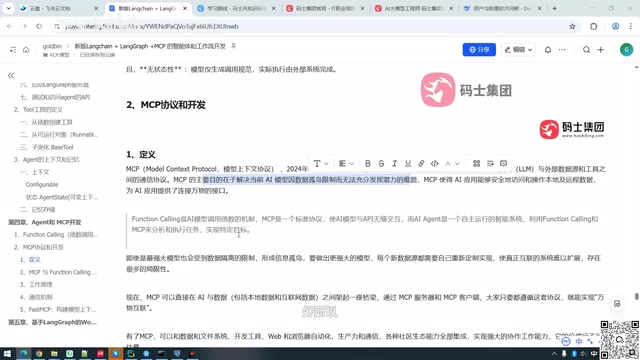Click the pin icon next to document title
Image resolution: width=640 pixels, height=360 pixels.
pyautogui.click(x=233, y=46)
